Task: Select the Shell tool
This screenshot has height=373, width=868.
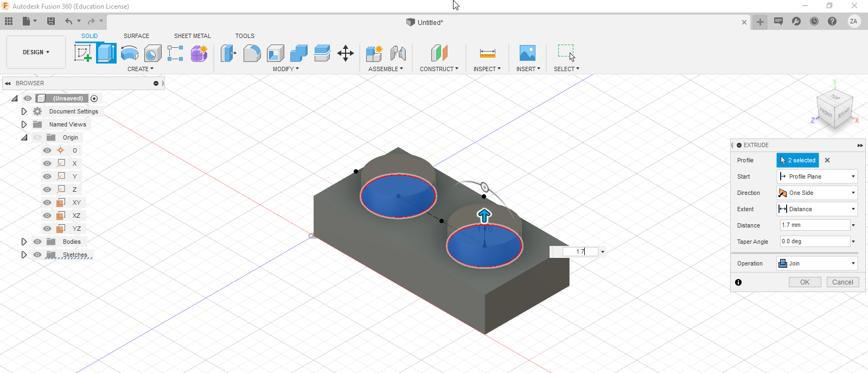Action: click(x=275, y=53)
